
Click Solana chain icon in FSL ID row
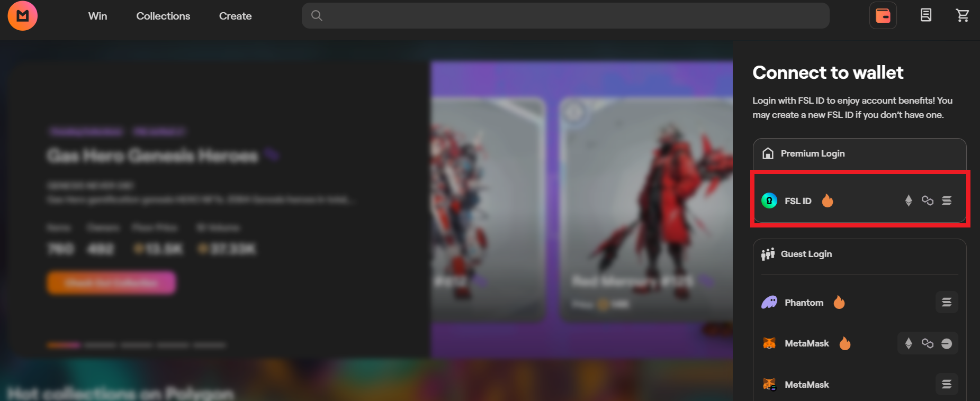[947, 200]
